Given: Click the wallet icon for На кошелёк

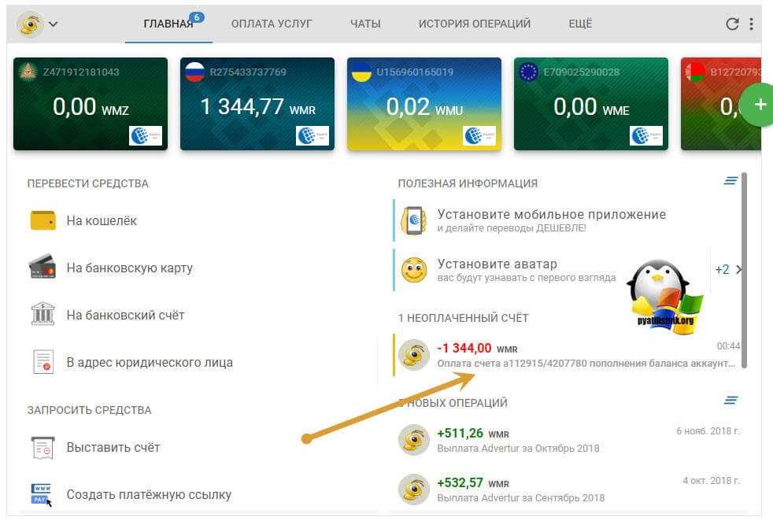Looking at the screenshot, I should tap(43, 221).
